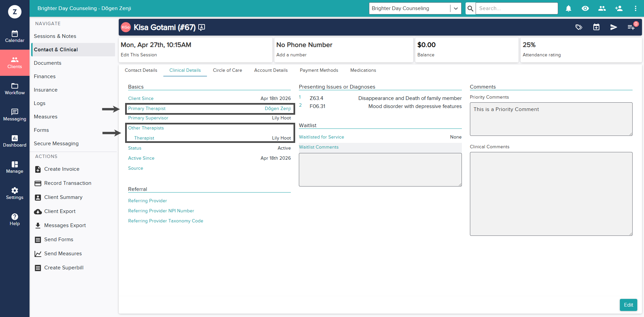Open the add-to-list icon with badge
This screenshot has height=317, width=644.
[631, 27]
